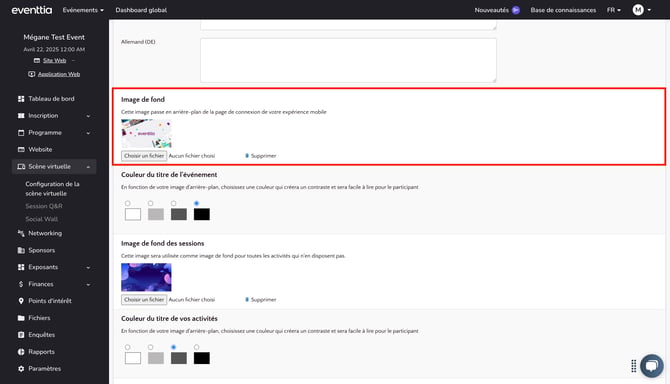Click the Points d'intérêt pin icon
The image size is (670, 384).
(x=21, y=301)
